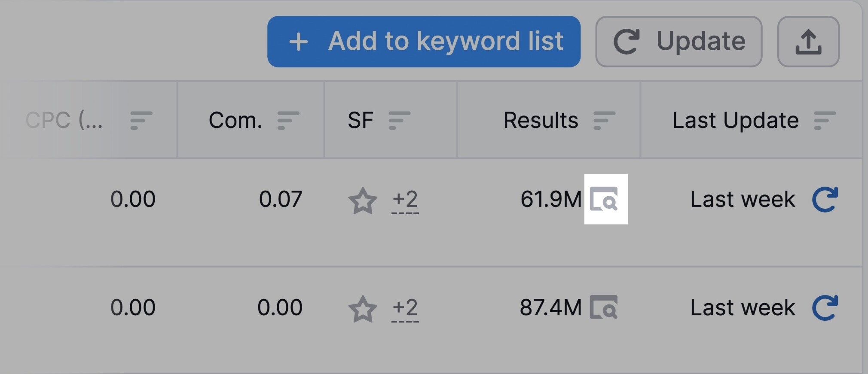Open SERP view icon for 61.9M results
Image resolution: width=868 pixels, height=374 pixels.
click(604, 199)
